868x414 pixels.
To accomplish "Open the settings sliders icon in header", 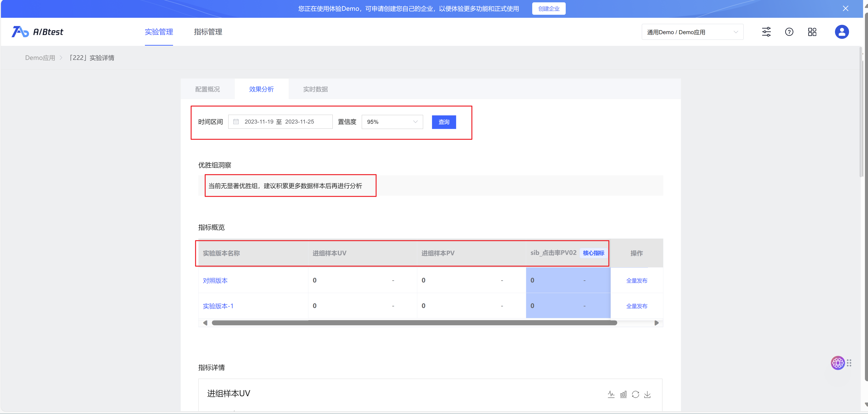I will coord(766,32).
